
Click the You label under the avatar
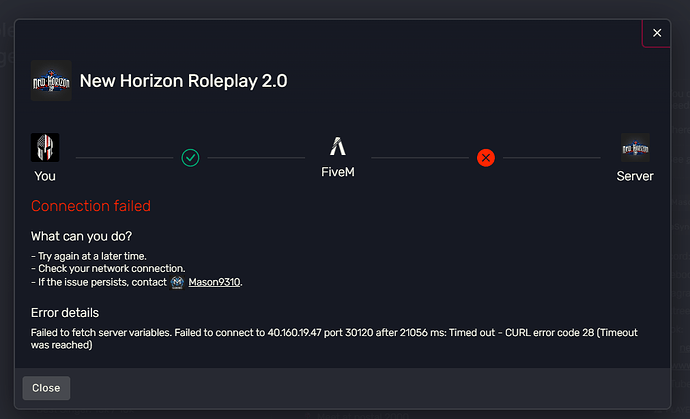click(x=45, y=176)
